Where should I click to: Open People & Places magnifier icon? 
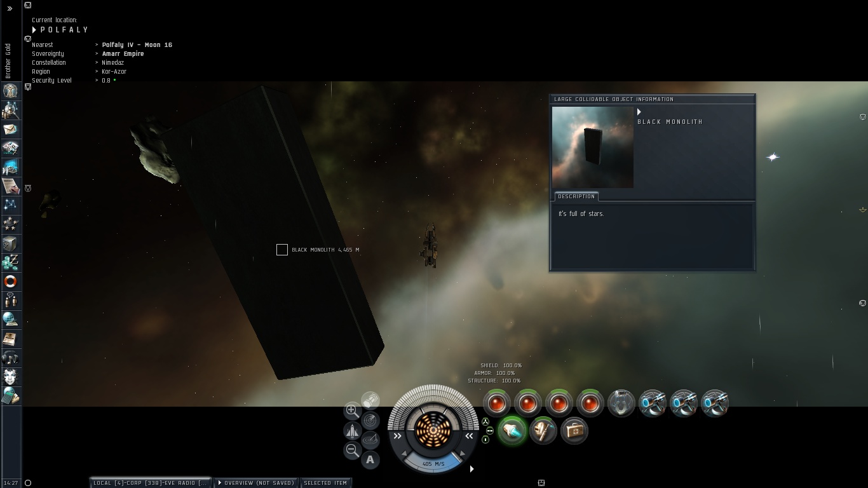pyautogui.click(x=10, y=110)
